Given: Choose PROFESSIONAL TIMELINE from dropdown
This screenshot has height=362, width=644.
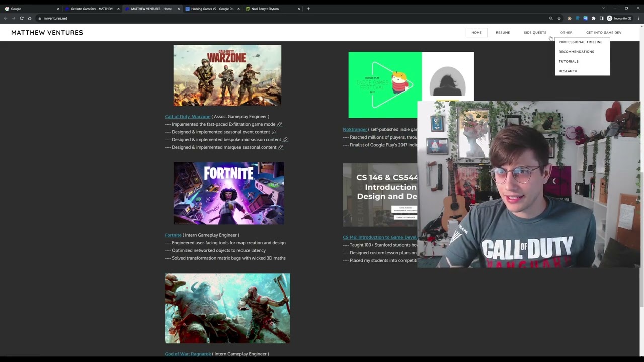Looking at the screenshot, I should coord(581,42).
